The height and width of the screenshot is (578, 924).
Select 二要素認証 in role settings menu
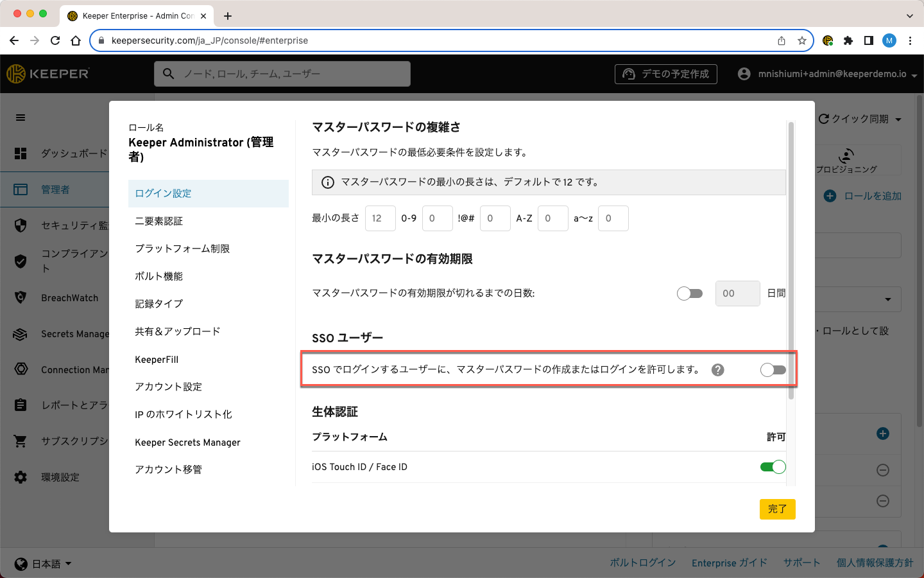pyautogui.click(x=159, y=221)
